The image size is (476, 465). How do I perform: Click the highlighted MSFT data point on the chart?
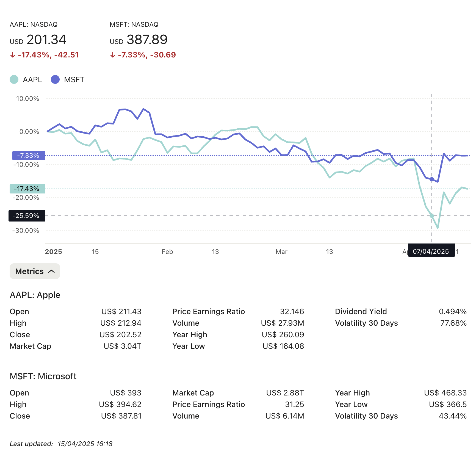pos(432,179)
